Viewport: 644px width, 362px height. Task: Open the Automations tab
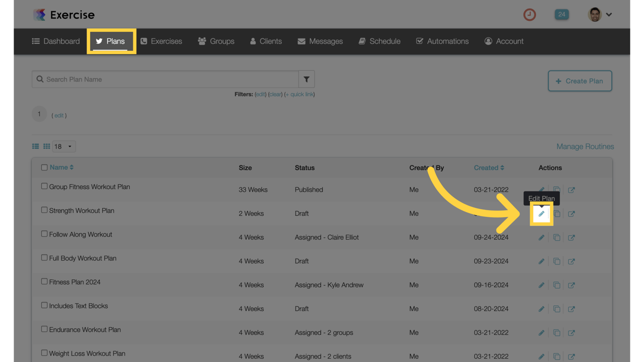tap(442, 41)
